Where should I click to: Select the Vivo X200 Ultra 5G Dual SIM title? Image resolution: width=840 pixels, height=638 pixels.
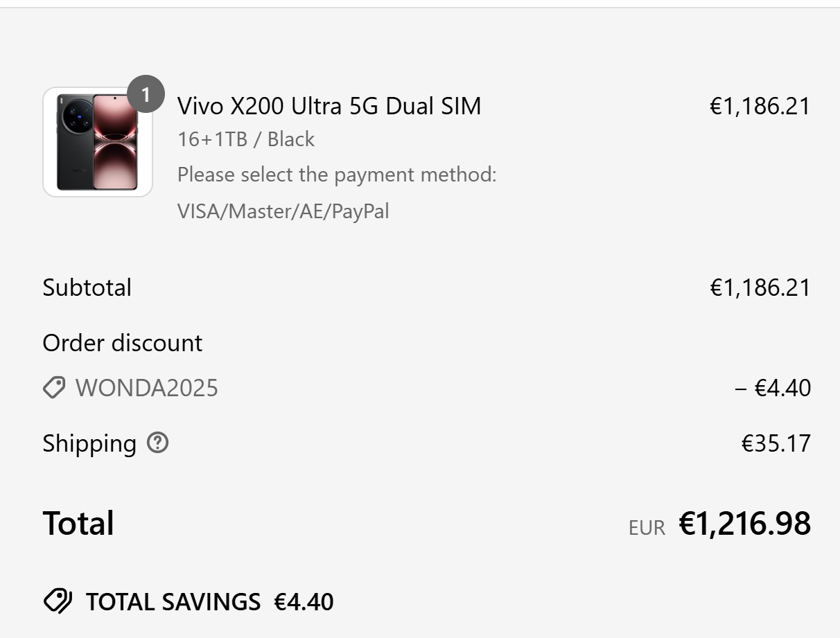coord(329,106)
